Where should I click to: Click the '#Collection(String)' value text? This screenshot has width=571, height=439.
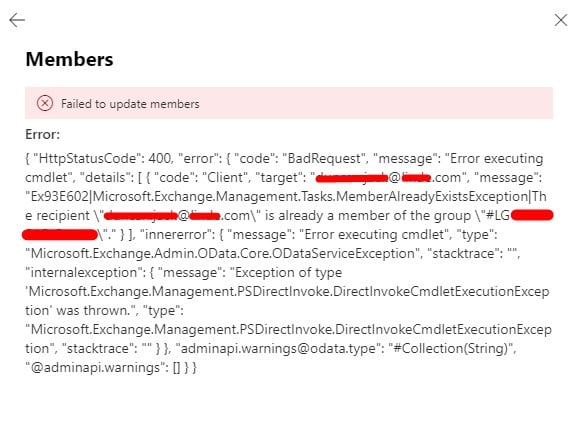(450, 348)
